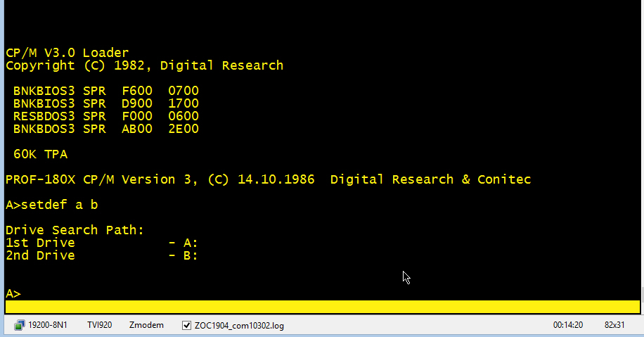The image size is (644, 337).
Task: Click the 82x31 terminal size indicator
Action: (x=614, y=325)
